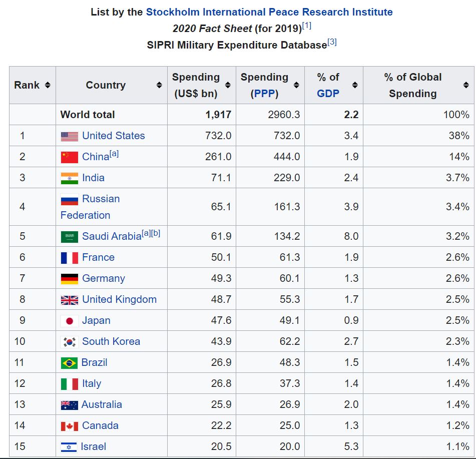Click the China flag icon
The image size is (476, 459).
click(69, 157)
